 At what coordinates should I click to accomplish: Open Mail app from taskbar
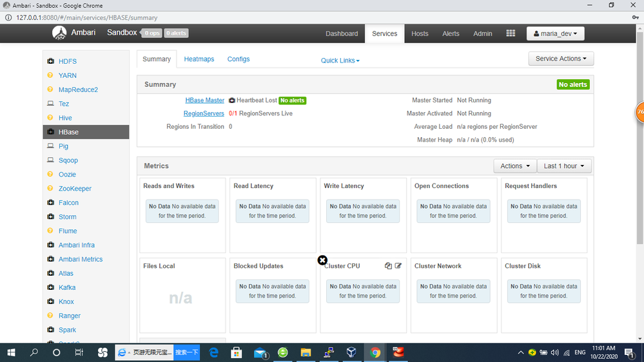[x=260, y=352]
